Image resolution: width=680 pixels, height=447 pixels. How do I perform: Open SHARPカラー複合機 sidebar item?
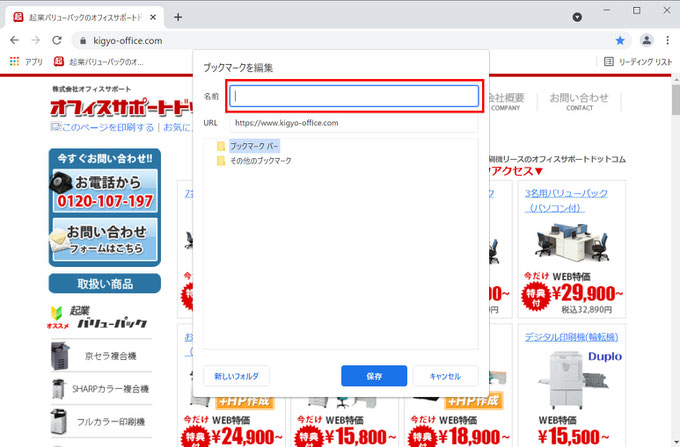[x=101, y=388]
